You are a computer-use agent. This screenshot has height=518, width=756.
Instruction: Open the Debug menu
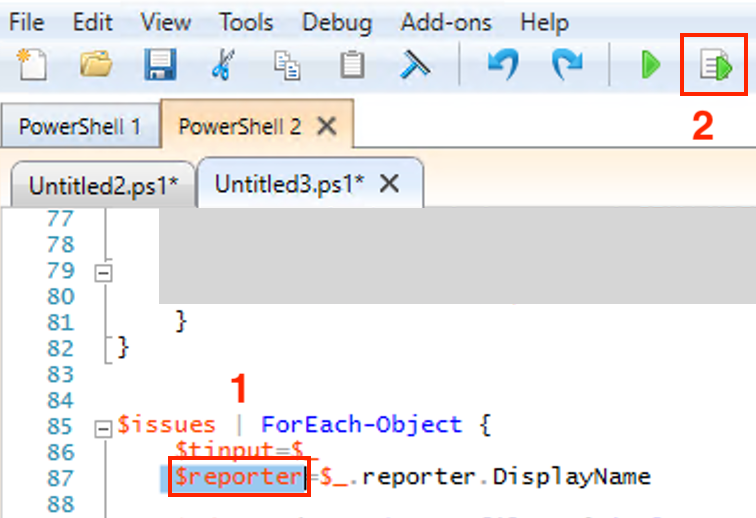pos(335,22)
